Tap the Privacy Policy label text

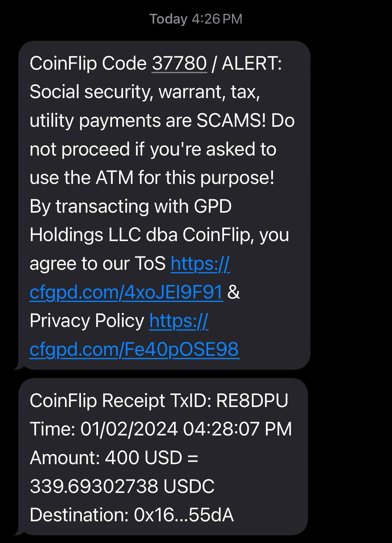[87, 321]
